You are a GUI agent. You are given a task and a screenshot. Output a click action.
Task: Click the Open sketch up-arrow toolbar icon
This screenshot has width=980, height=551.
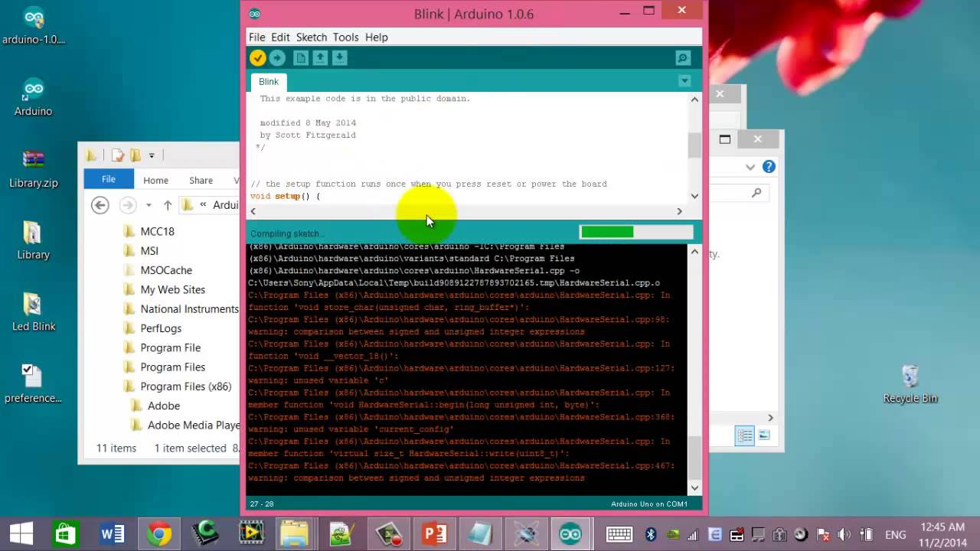coord(320,58)
